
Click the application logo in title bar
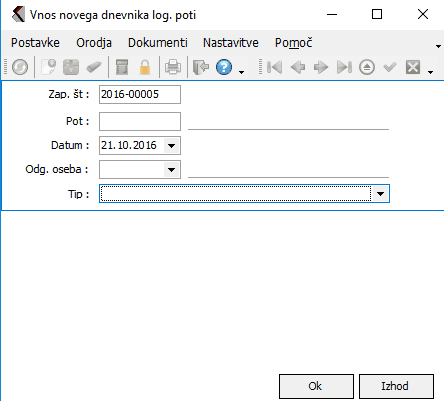18,15
